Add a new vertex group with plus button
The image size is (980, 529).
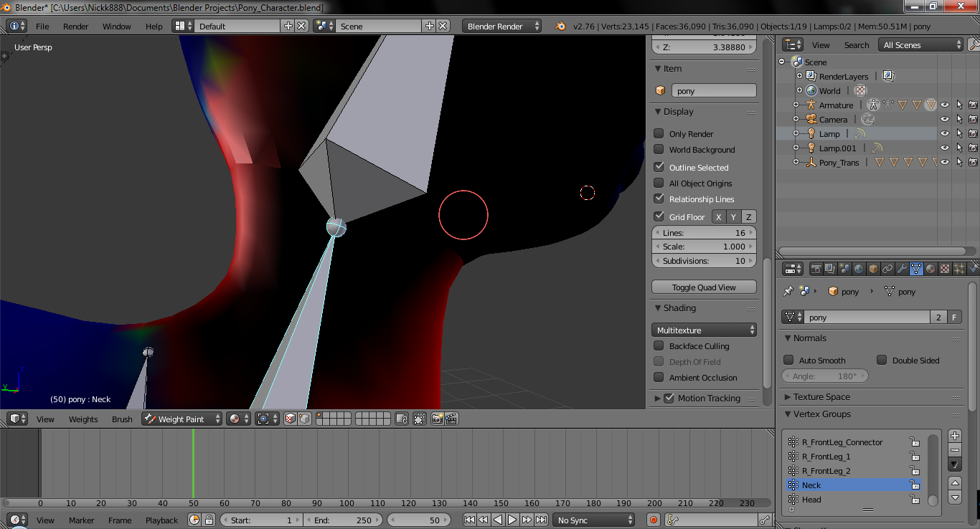tap(955, 436)
